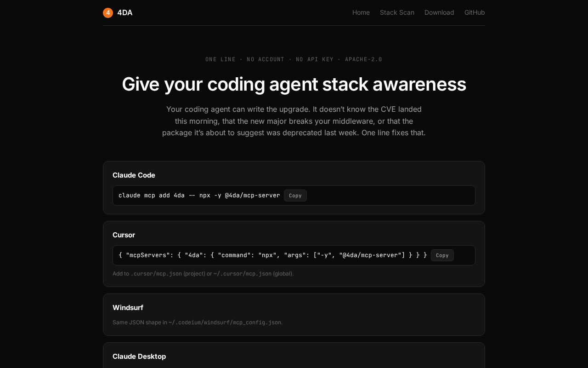Open the Download page link
Image resolution: width=588 pixels, height=368 pixels.
pos(439,12)
